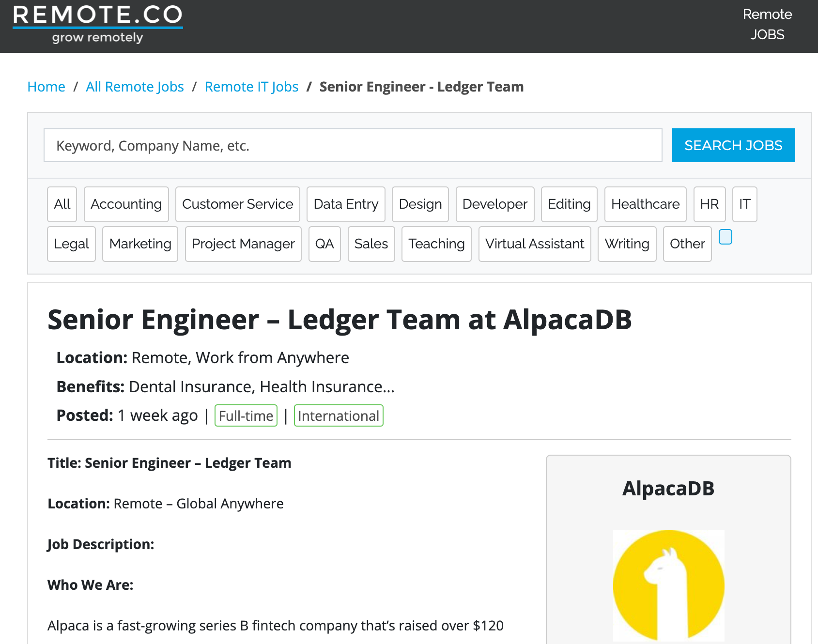Select the Virtual Assistant category
Viewport: 818px width, 644px height.
(x=535, y=244)
